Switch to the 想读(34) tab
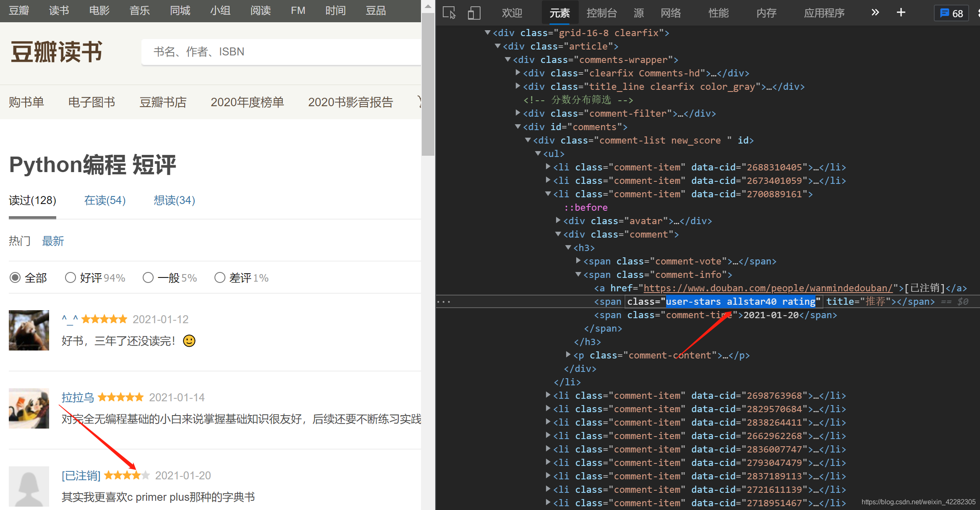The image size is (980, 510). 174,200
